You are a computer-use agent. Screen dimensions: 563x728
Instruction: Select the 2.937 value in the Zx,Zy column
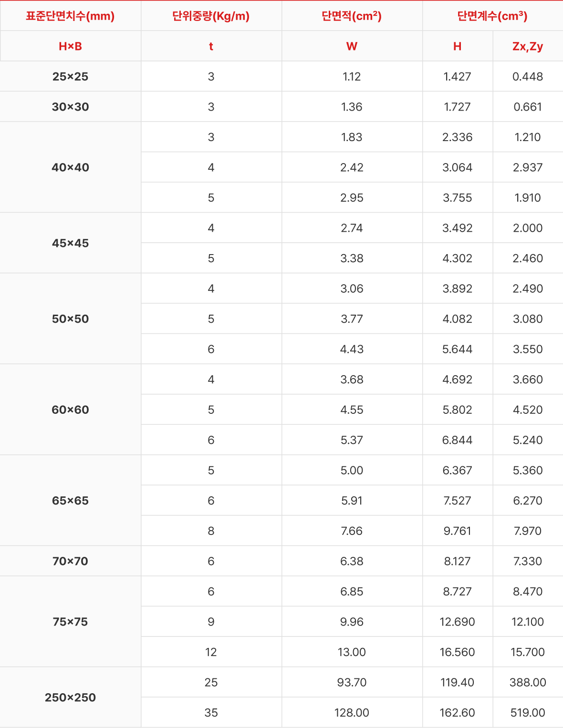click(528, 167)
